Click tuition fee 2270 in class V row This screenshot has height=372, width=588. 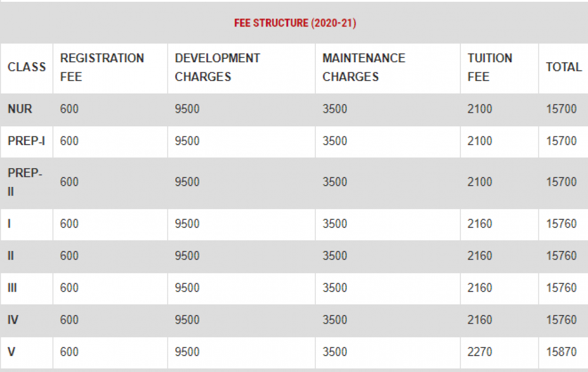coord(480,352)
